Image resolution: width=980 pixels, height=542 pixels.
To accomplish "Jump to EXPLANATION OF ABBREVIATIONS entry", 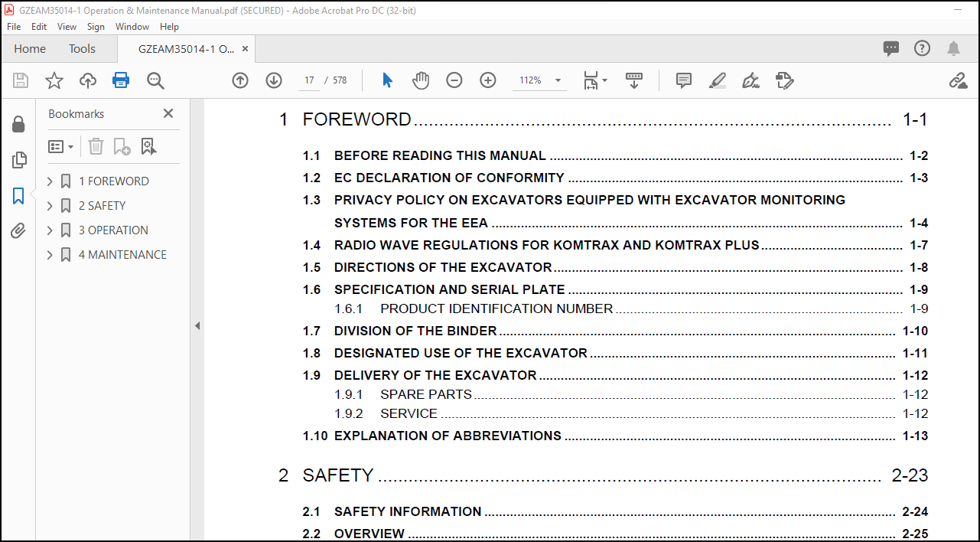I will coord(448,436).
